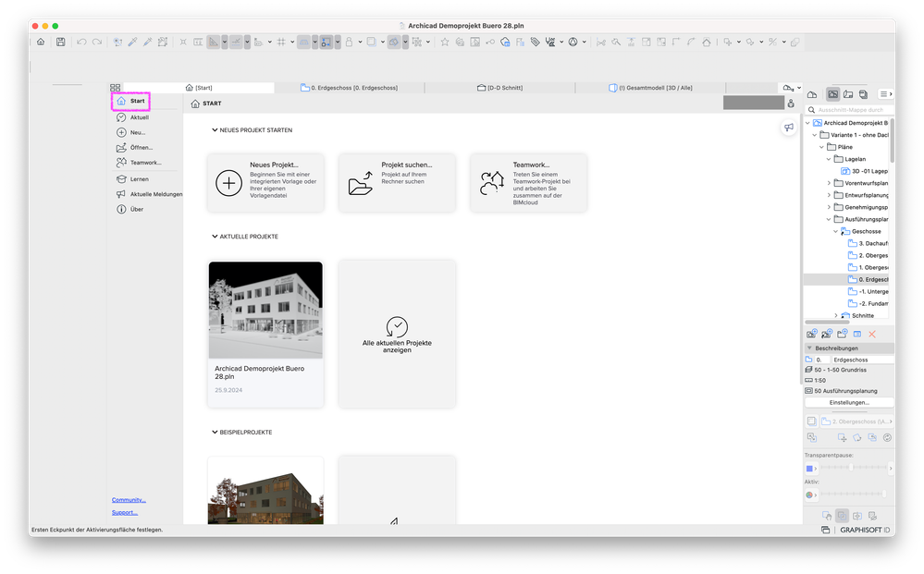
Task: Select the eyedropper pick-up parameters tool
Action: point(132,42)
